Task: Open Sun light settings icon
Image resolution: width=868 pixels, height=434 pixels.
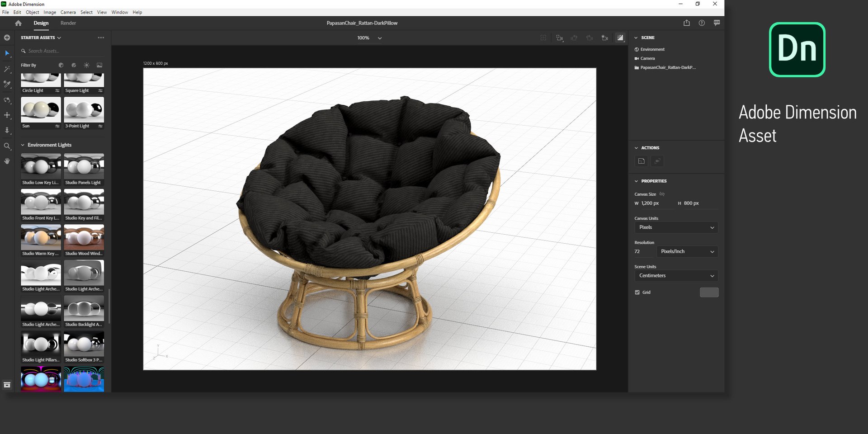Action: click(57, 126)
